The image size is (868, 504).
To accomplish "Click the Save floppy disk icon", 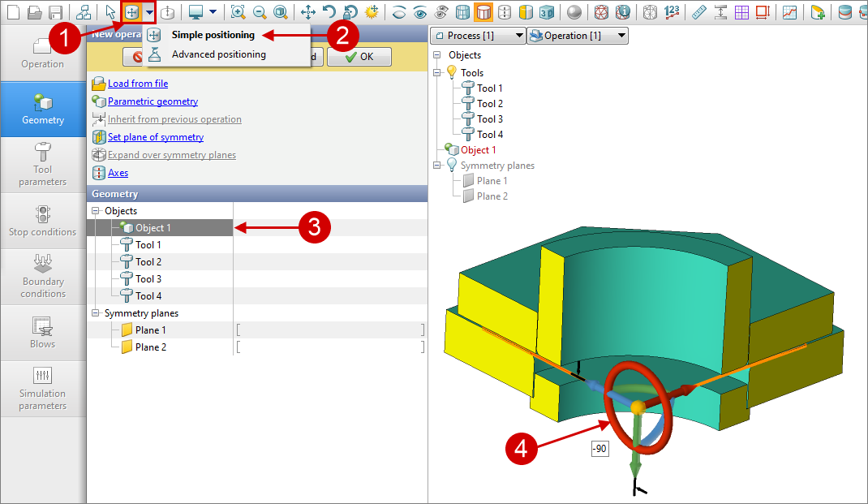I will [x=55, y=12].
